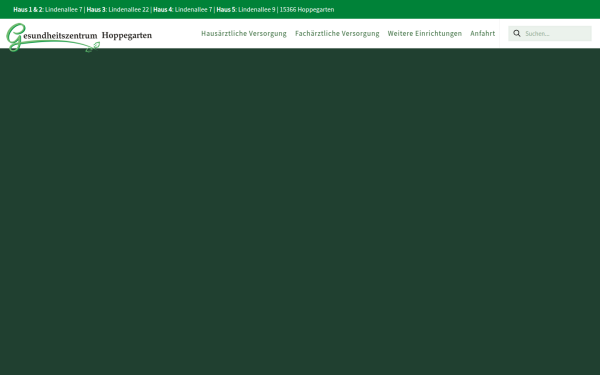Viewport: 600px width, 375px height.
Task: Select 'Haus 4: Lindenallee 7' address text
Action: pyautogui.click(x=183, y=10)
